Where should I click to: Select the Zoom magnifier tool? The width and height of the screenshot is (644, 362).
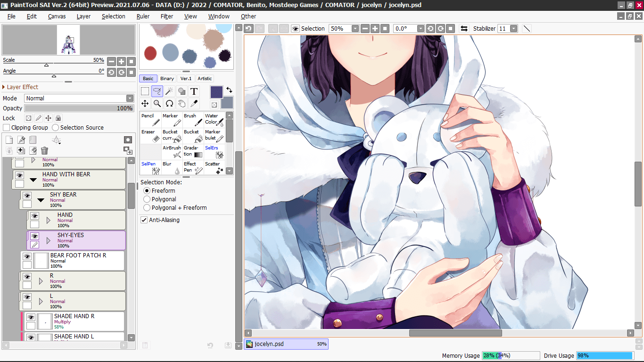tap(157, 103)
